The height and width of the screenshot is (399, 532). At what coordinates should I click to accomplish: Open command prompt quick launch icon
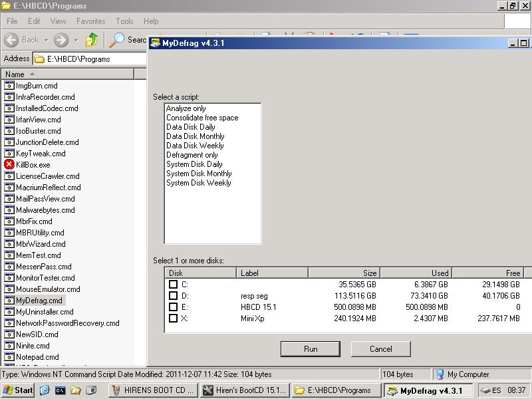[x=60, y=390]
